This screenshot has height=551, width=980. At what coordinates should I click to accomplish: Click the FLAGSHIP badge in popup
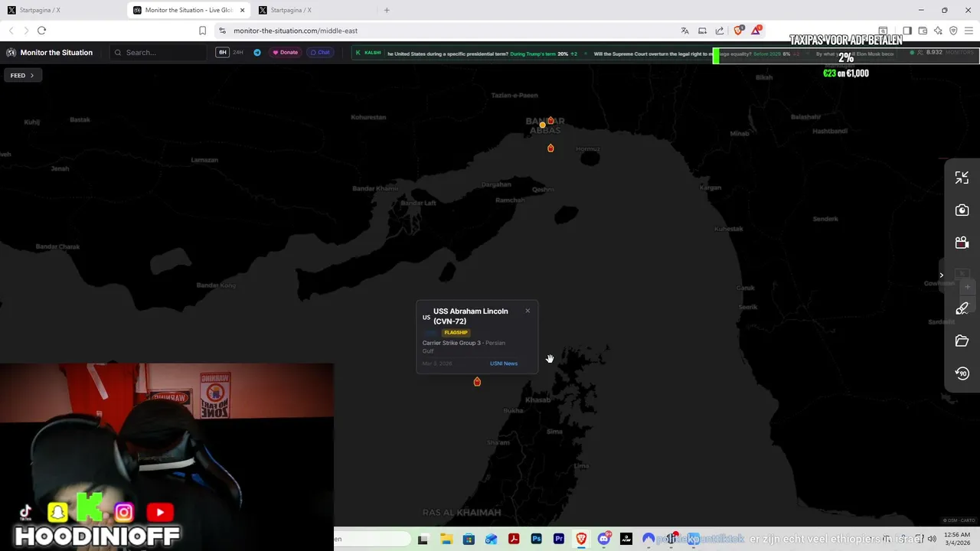(456, 333)
